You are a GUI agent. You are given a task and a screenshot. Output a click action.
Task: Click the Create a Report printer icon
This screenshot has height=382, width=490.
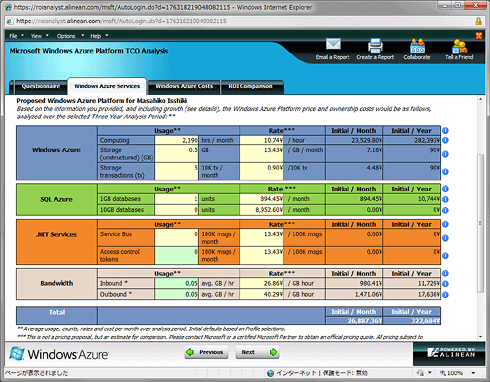click(x=375, y=45)
